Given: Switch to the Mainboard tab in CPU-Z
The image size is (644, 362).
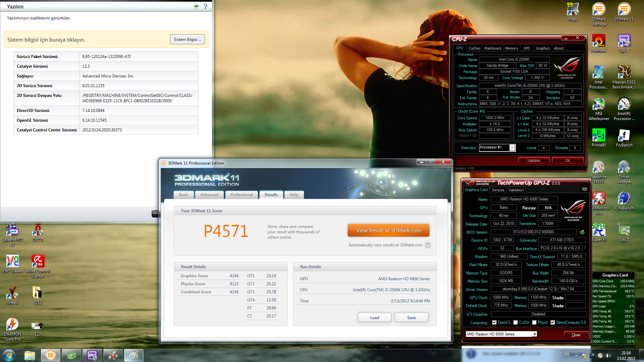Looking at the screenshot, I should pyautogui.click(x=492, y=48).
